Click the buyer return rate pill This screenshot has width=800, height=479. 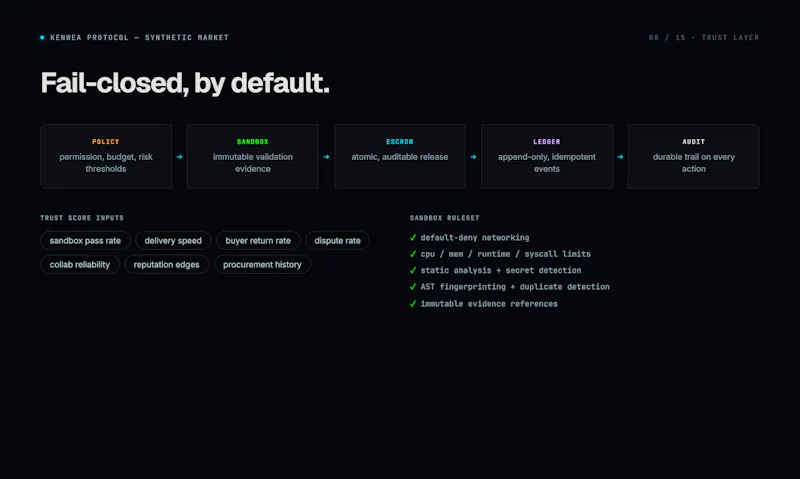point(258,240)
